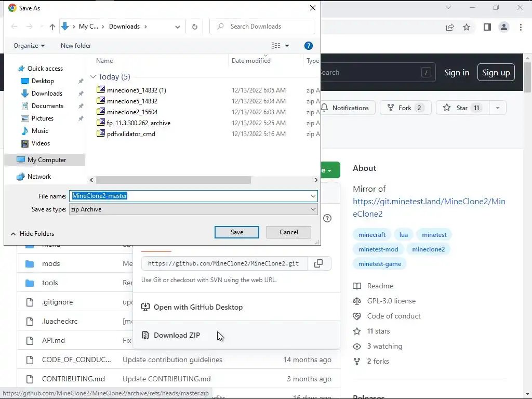532x399 pixels.
Task: Open minetest.land mirror link
Action: (429, 208)
